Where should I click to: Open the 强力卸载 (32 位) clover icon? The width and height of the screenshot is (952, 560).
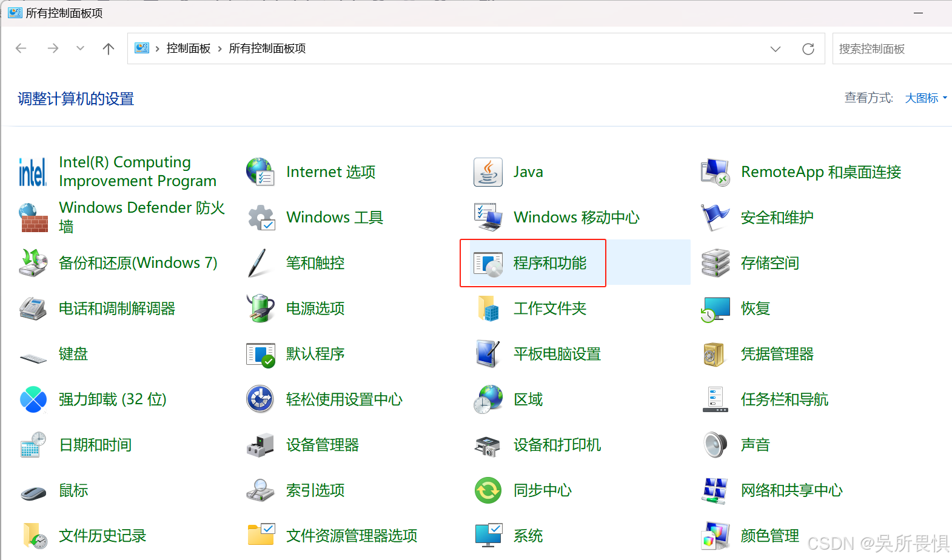tap(33, 399)
